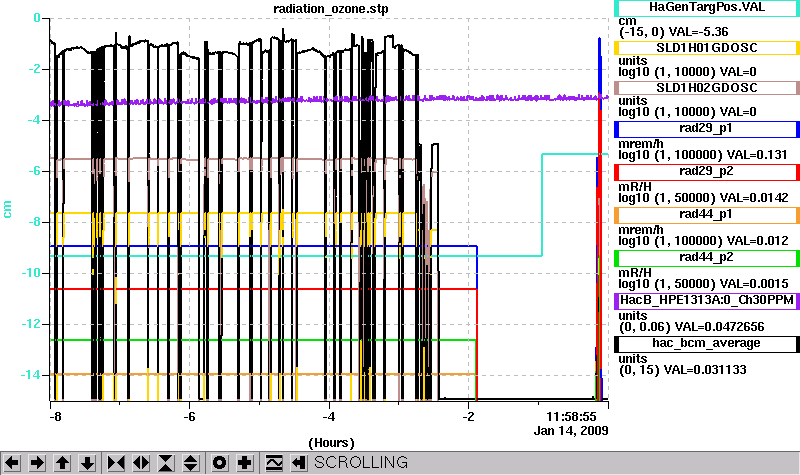
Task: Zoom in vertically with the hourglass-shaped button
Action: (166, 463)
